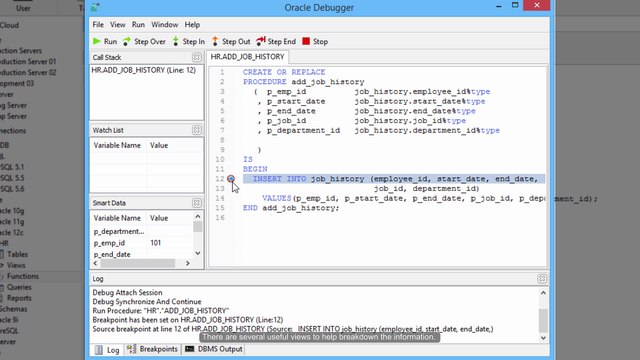The height and width of the screenshot is (360, 640).
Task: Select Views in the background tree
Action: click(16, 265)
